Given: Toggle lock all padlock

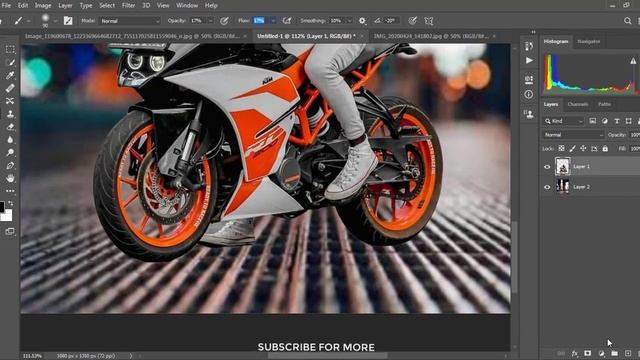Looking at the screenshot, I should pyautogui.click(x=605, y=149).
